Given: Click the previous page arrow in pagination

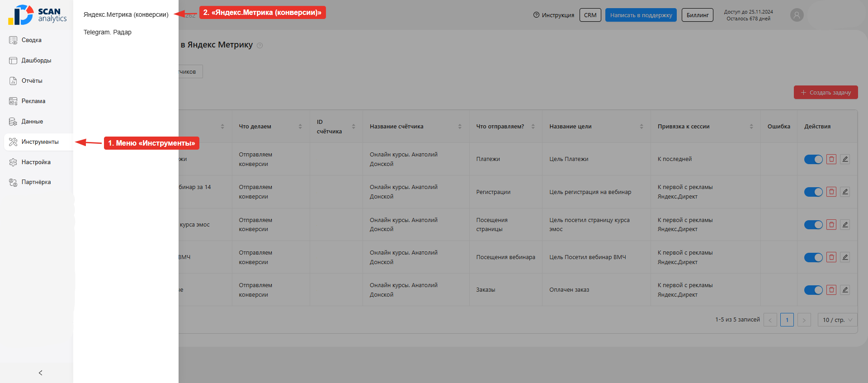Looking at the screenshot, I should pyautogui.click(x=770, y=320).
